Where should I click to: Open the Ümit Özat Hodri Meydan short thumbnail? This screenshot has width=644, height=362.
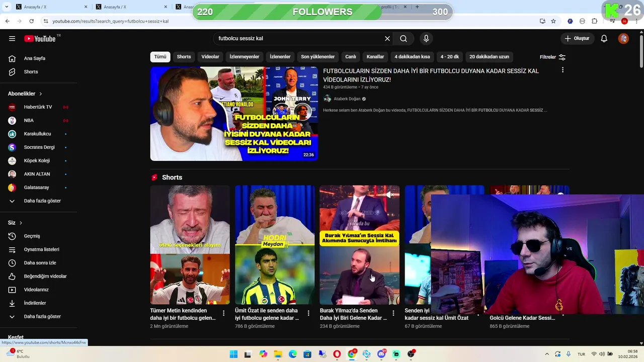(x=275, y=245)
